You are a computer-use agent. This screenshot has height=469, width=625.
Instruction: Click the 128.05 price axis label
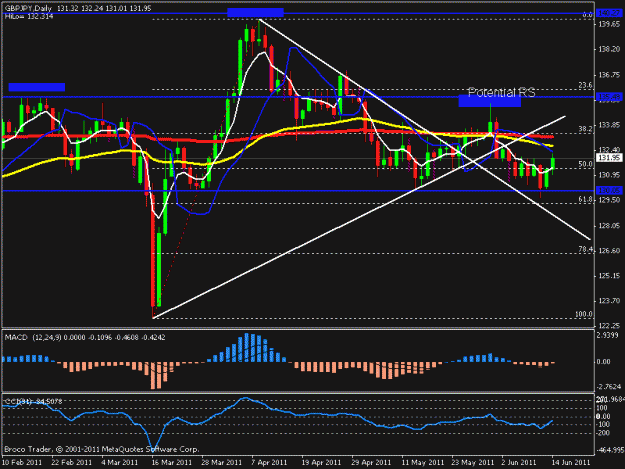pyautogui.click(x=609, y=226)
